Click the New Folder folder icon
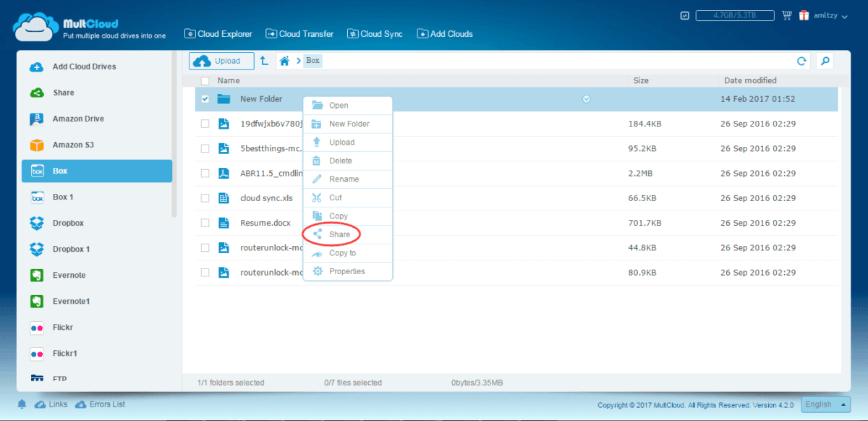The width and height of the screenshot is (868, 421). [x=224, y=99]
